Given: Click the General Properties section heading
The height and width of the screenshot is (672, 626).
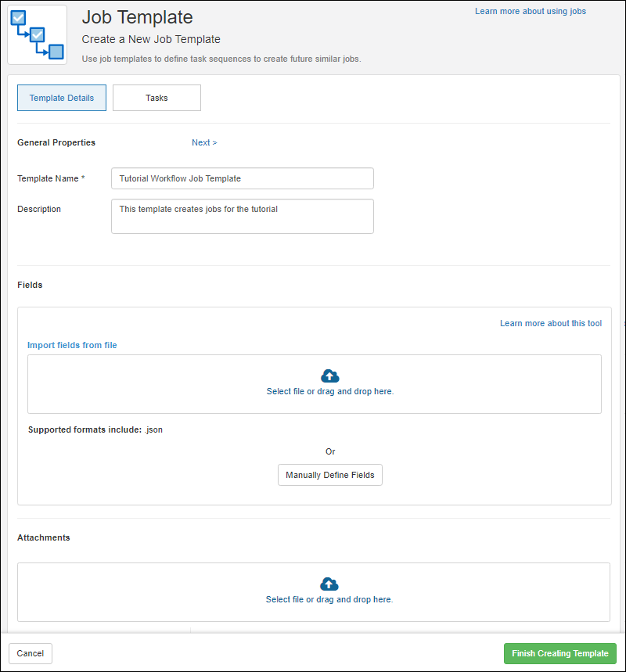Looking at the screenshot, I should pyautogui.click(x=56, y=142).
